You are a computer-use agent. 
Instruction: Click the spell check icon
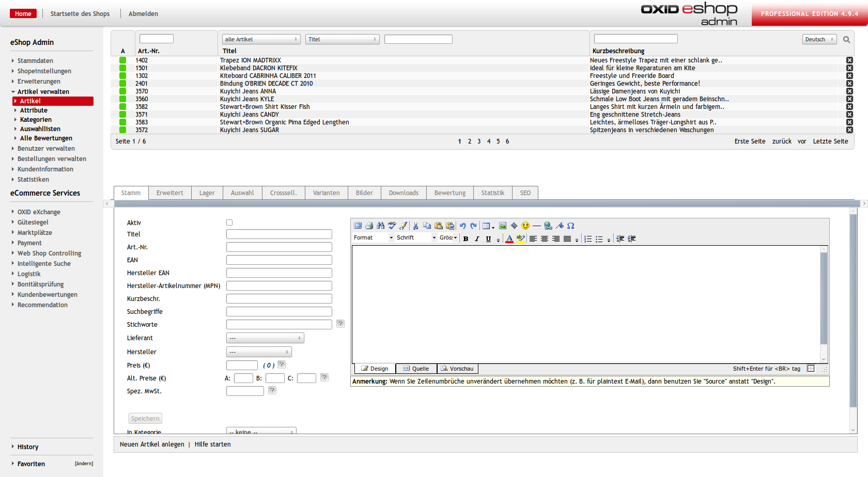coord(392,226)
